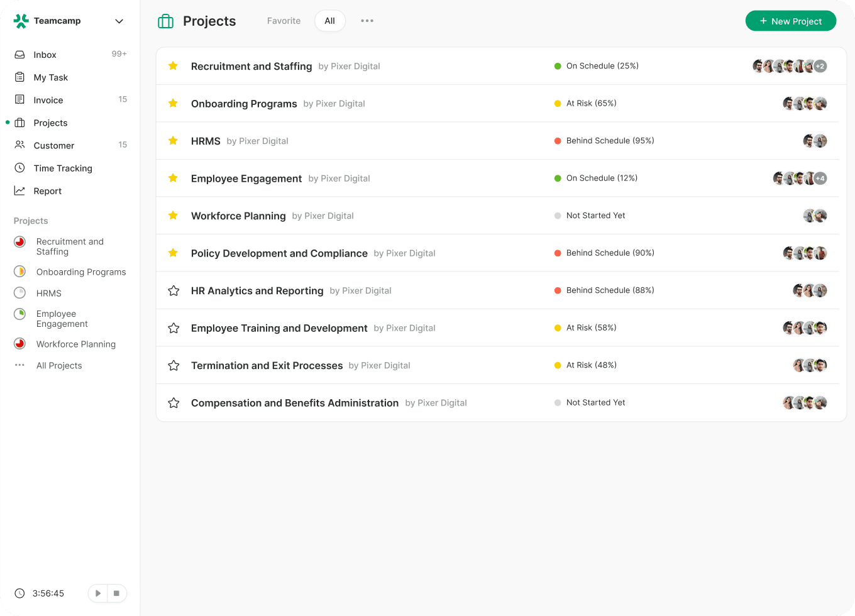
Task: Open Customer people icon in sidebar
Action: point(19,145)
